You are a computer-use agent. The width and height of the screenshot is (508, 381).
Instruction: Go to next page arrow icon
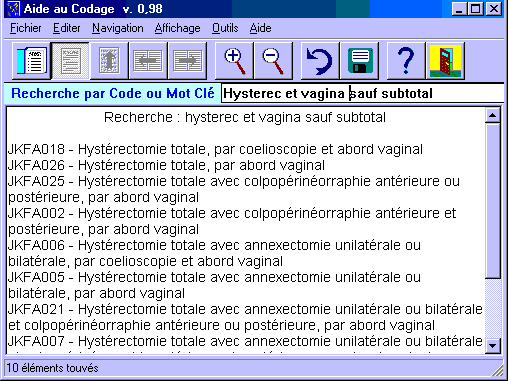187,61
